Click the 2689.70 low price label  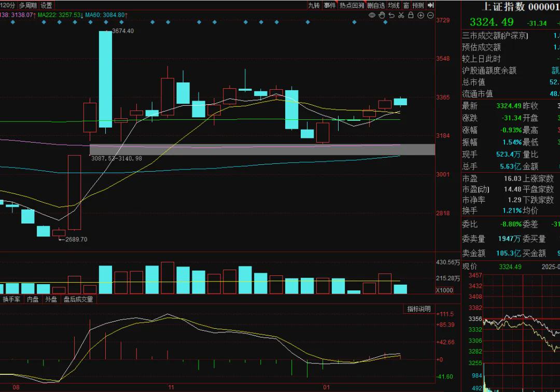(76, 239)
